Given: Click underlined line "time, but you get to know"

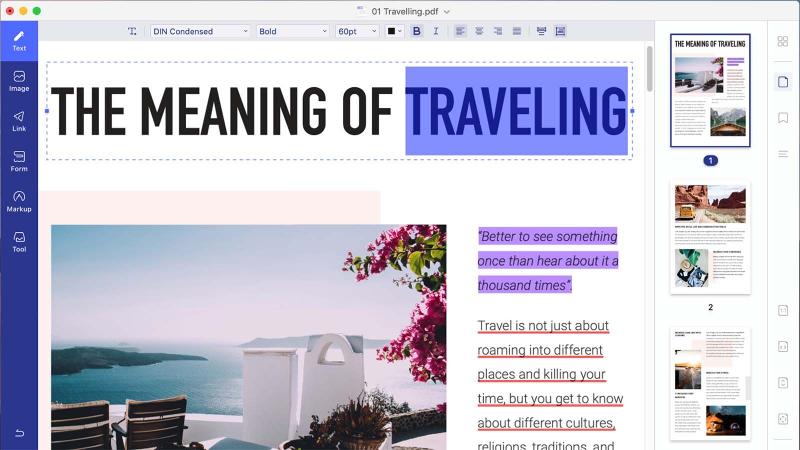Looking at the screenshot, I should 550,399.
